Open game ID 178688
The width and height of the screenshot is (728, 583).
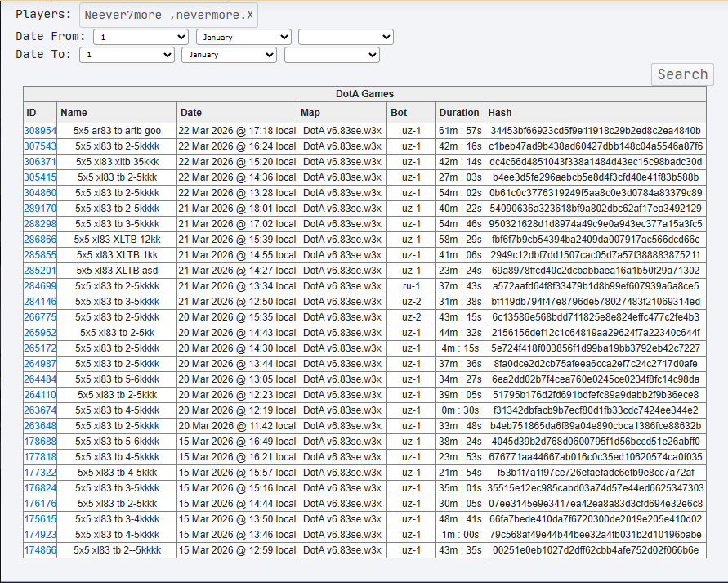coord(40,442)
